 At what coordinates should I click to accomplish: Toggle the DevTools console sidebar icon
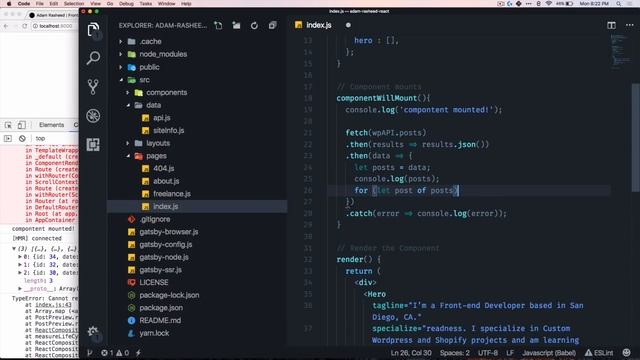pos(8,138)
